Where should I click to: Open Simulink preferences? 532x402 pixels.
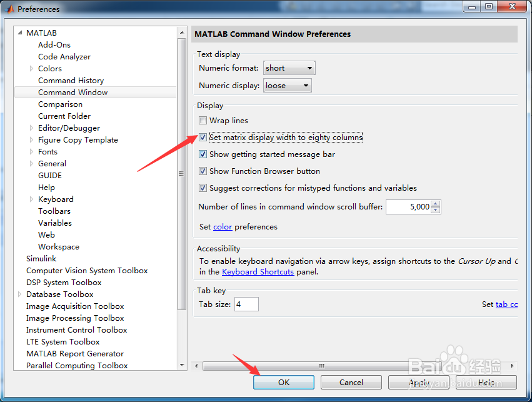41,258
